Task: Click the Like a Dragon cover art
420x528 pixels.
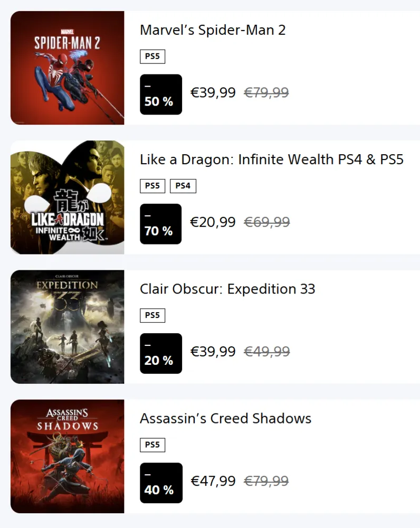Action: coord(67,197)
